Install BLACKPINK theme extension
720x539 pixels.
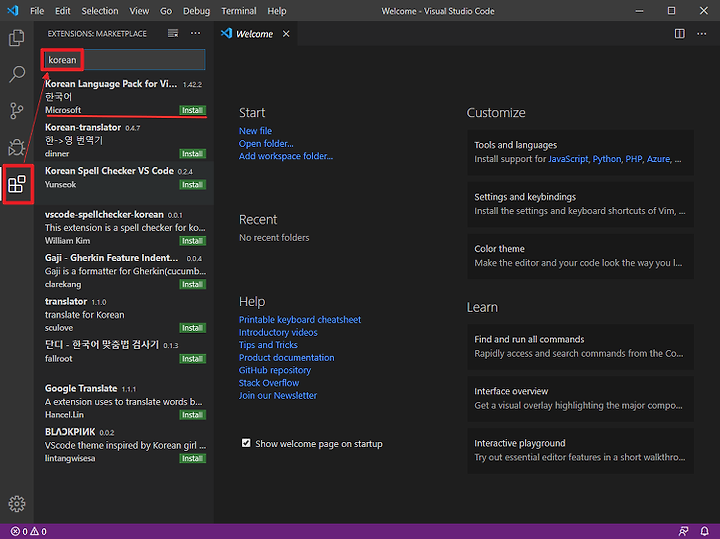[192, 458]
